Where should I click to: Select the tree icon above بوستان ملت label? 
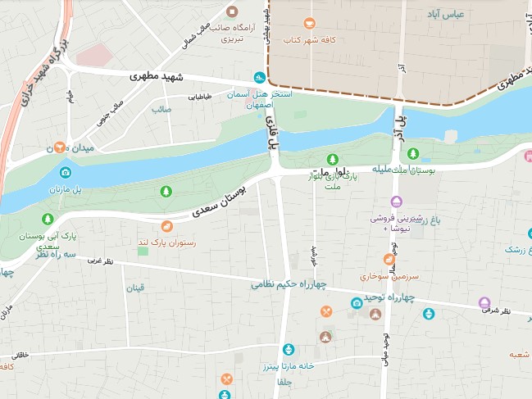[x=413, y=153]
